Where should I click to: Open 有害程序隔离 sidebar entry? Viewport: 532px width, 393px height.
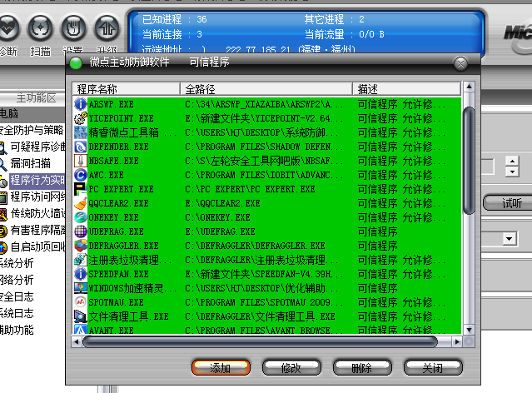32,230
